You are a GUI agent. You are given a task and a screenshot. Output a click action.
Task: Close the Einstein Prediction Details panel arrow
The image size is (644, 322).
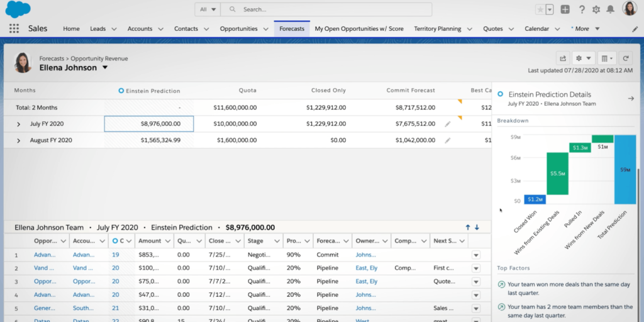631,99
